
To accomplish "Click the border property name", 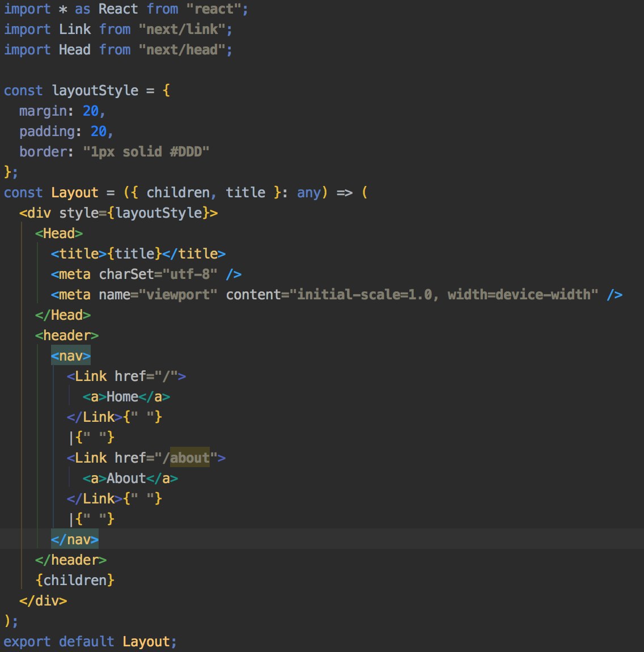I will point(43,151).
